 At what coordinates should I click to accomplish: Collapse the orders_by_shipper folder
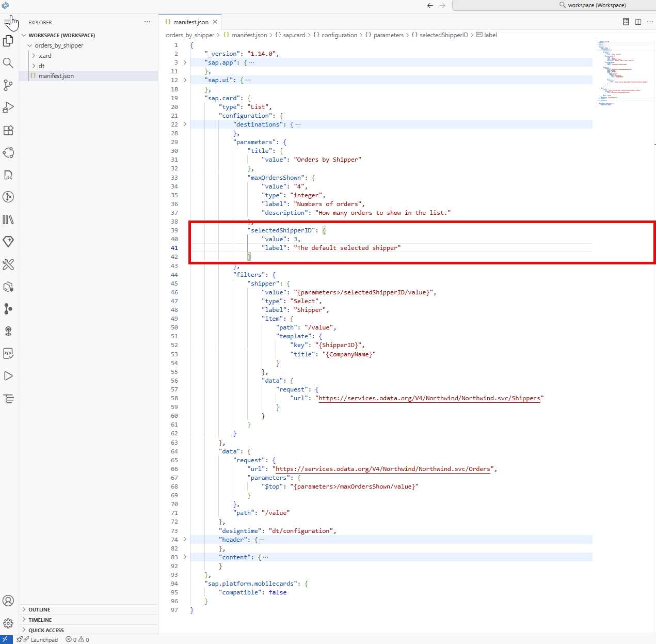pyautogui.click(x=30, y=45)
